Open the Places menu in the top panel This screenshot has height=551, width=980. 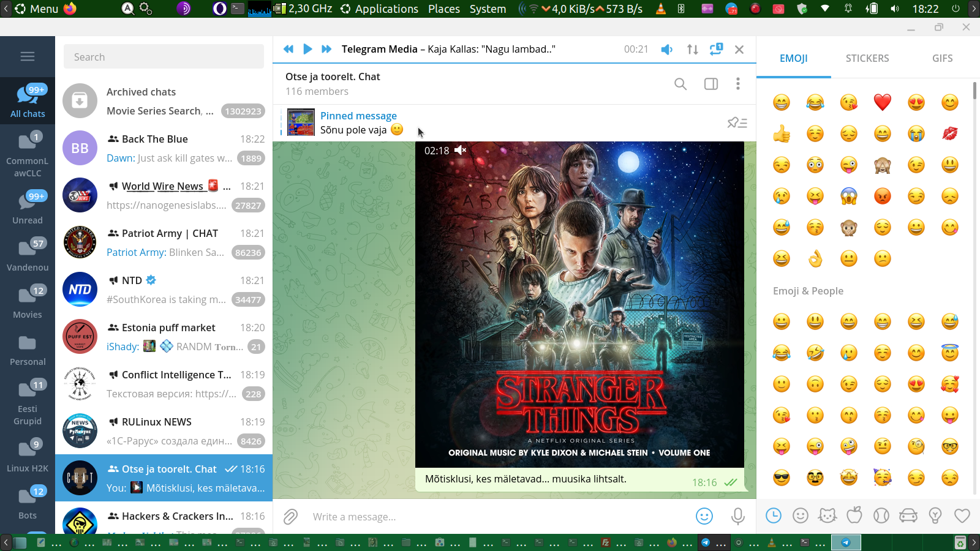coord(444,9)
